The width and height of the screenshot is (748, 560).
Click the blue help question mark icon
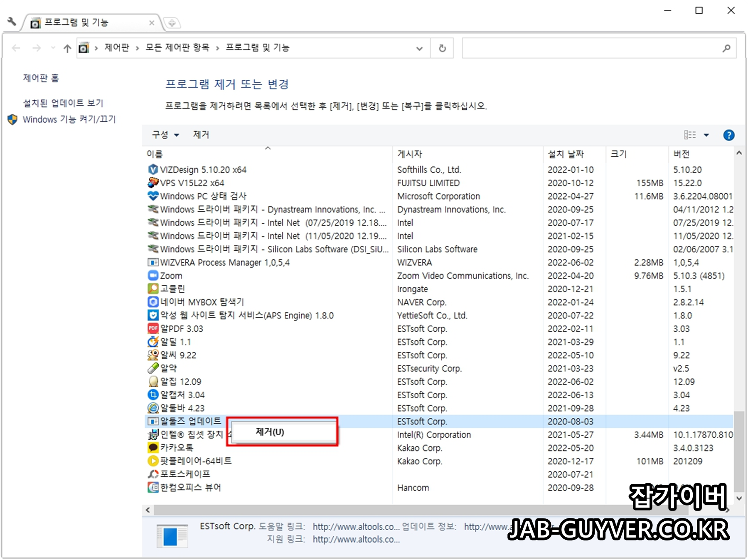pos(728,135)
